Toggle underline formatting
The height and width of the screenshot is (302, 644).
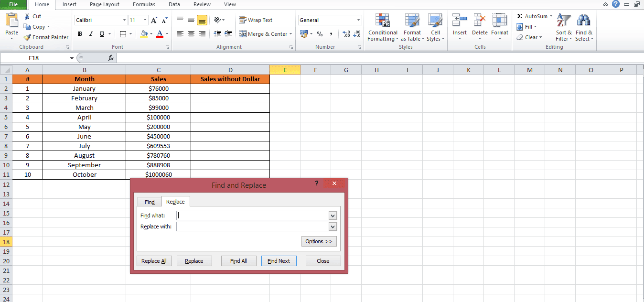click(x=100, y=34)
